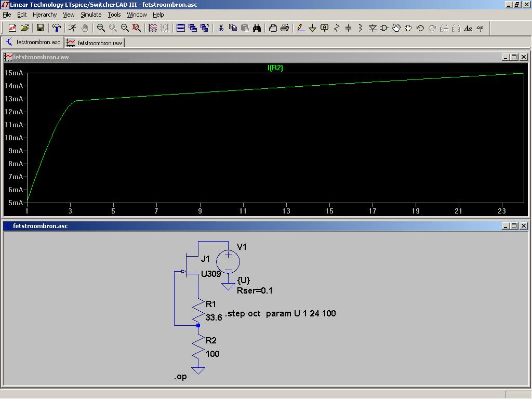
Task: Click the R2 resistor symbol in schematic
Action: 198,347
